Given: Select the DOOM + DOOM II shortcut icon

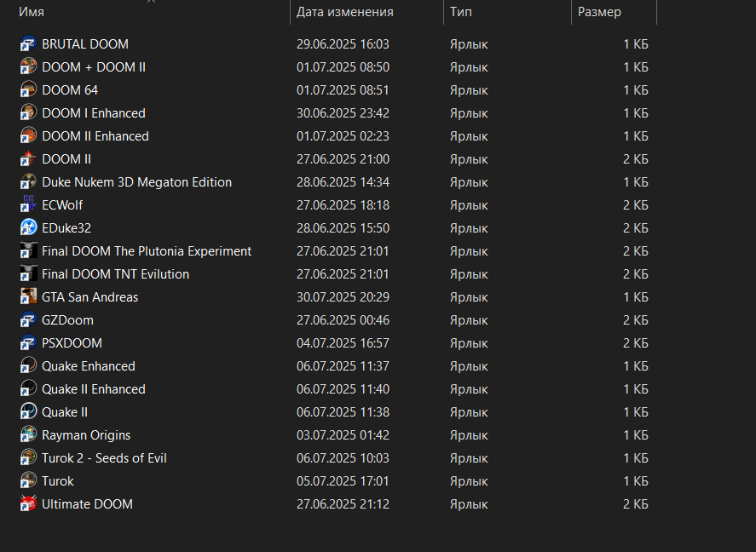Looking at the screenshot, I should (28, 67).
